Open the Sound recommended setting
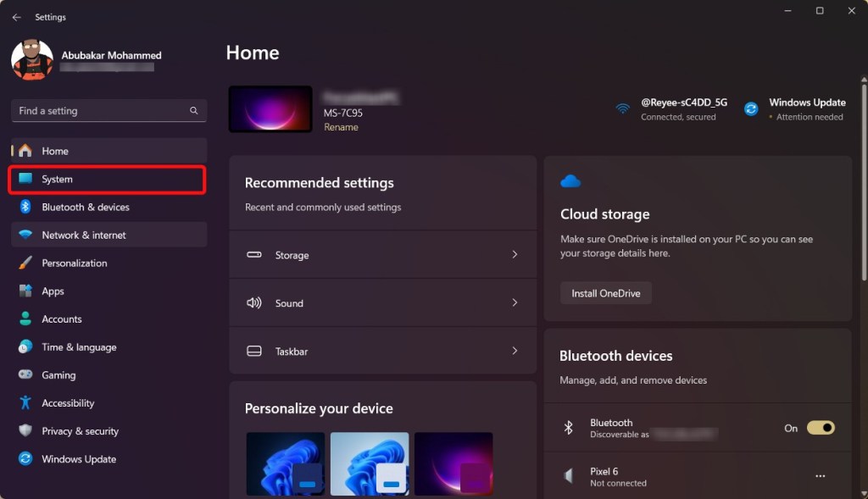Image resolution: width=868 pixels, height=499 pixels. point(383,302)
